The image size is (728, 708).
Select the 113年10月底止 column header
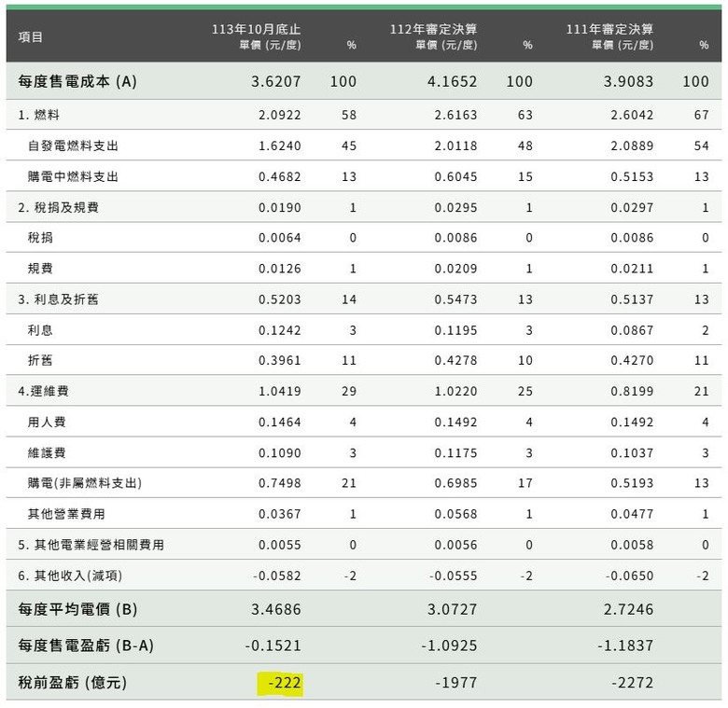257,30
